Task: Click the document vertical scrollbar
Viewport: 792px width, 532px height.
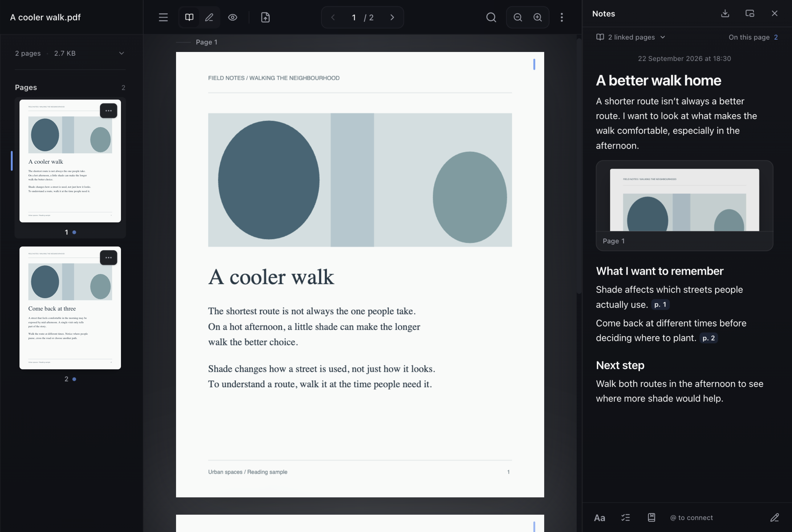Action: pyautogui.click(x=579, y=166)
